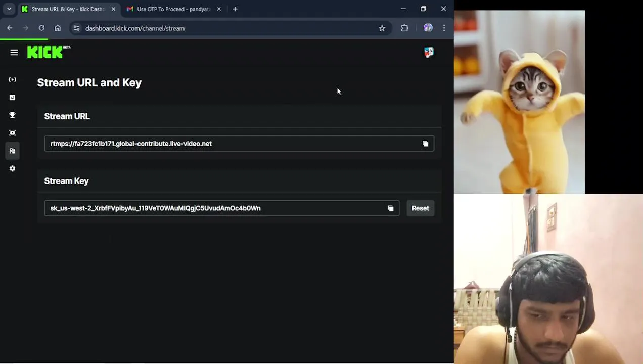Click the Stream URL and Key heading
The width and height of the screenshot is (643, 364).
coord(89,83)
